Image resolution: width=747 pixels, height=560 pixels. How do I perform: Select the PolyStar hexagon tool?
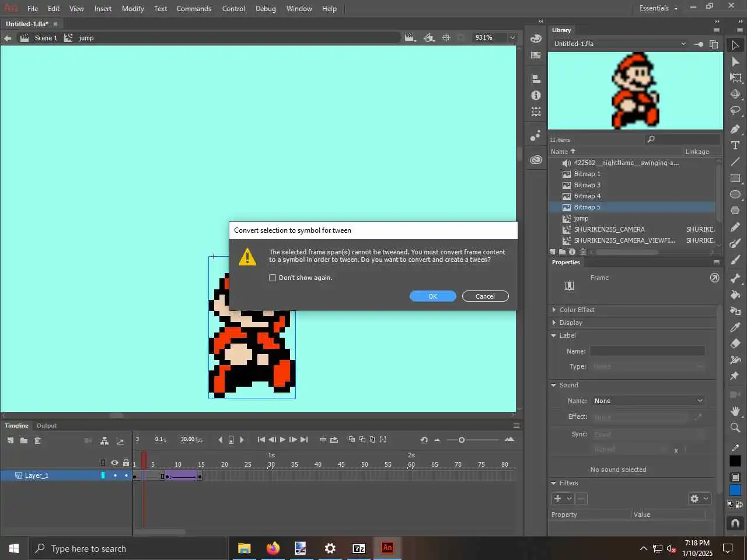coord(735,211)
